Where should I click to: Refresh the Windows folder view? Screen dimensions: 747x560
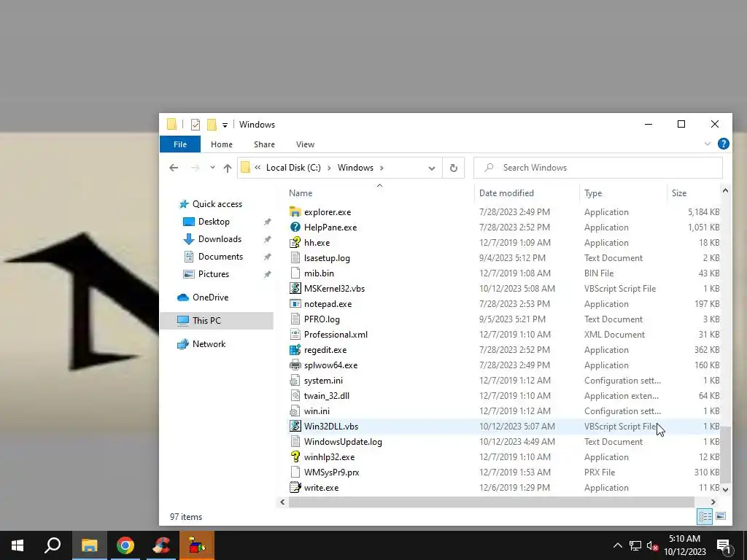(454, 168)
